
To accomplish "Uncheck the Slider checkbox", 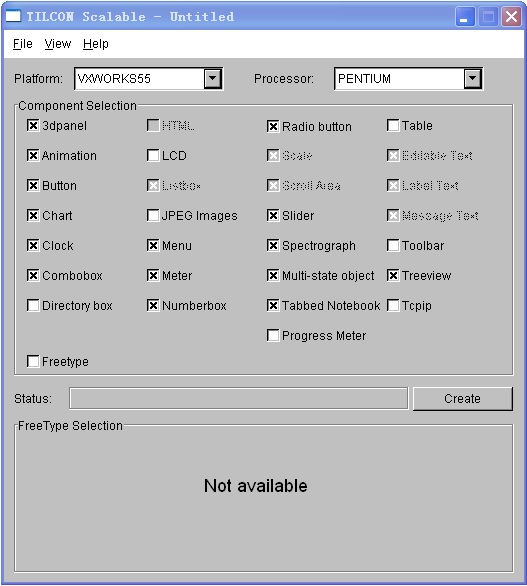I will pyautogui.click(x=273, y=215).
